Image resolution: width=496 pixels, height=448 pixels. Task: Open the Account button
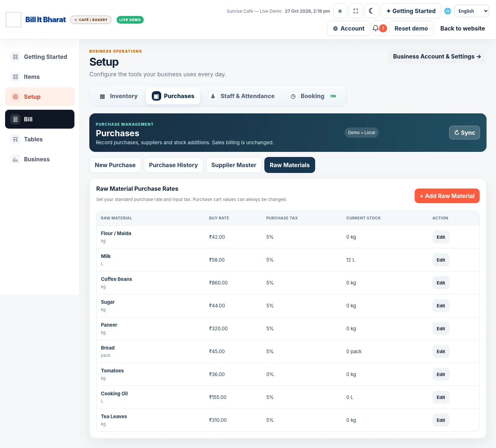[x=349, y=28]
